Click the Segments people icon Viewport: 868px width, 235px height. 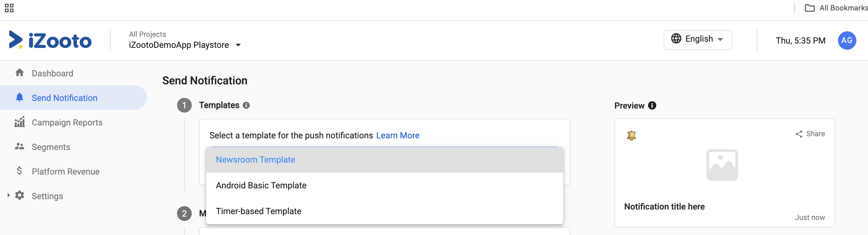click(x=20, y=146)
